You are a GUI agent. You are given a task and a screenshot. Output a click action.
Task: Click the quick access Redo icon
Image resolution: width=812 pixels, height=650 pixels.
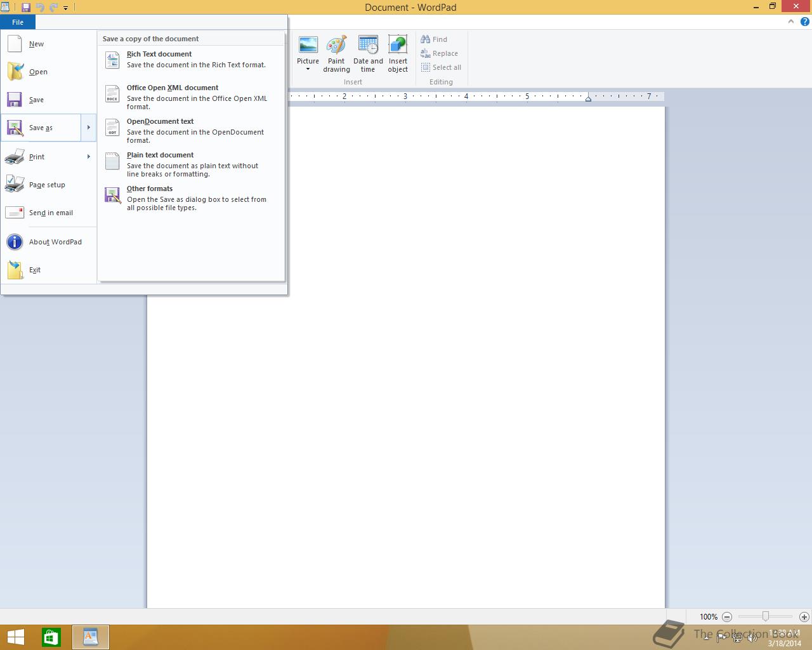53,8
